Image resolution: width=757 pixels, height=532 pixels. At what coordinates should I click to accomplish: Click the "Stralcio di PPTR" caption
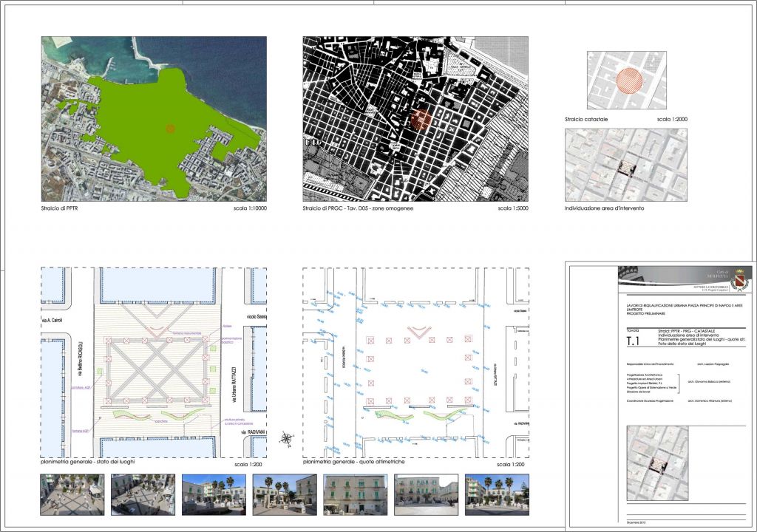[x=61, y=209]
